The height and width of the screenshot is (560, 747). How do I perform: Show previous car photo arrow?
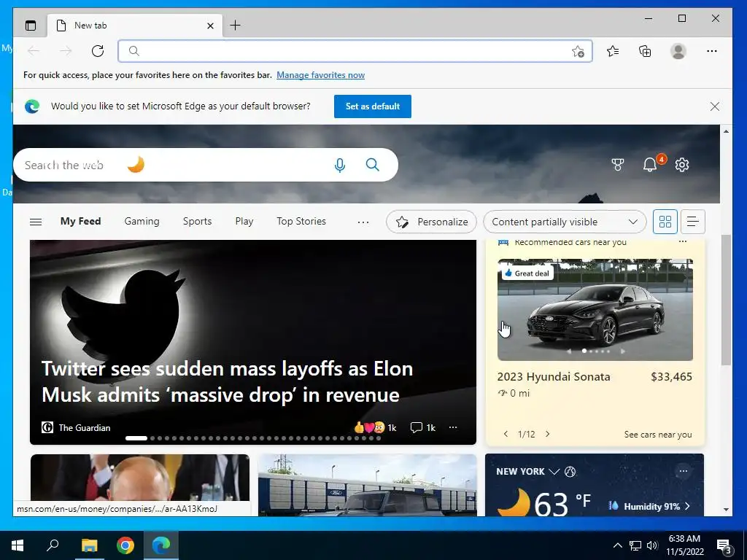[569, 351]
